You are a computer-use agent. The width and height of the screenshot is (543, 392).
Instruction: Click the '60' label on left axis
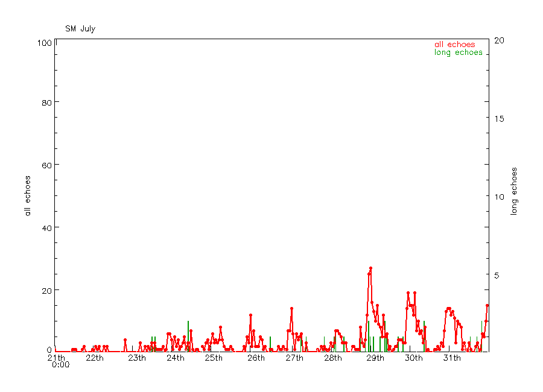tap(46, 165)
